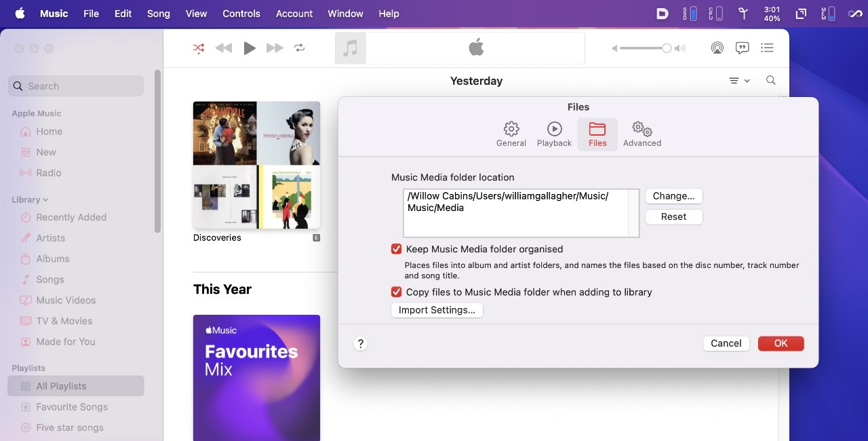Open the File menu
868x441 pixels.
point(91,14)
